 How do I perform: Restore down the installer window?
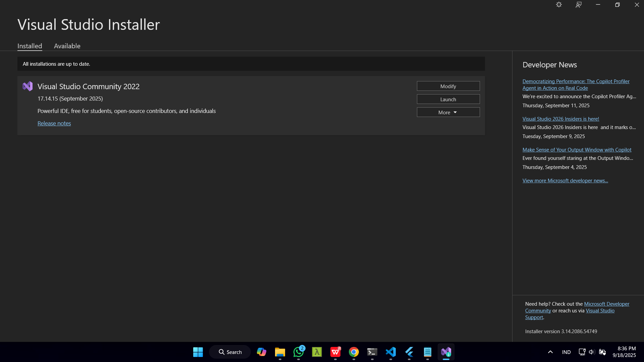click(x=618, y=5)
